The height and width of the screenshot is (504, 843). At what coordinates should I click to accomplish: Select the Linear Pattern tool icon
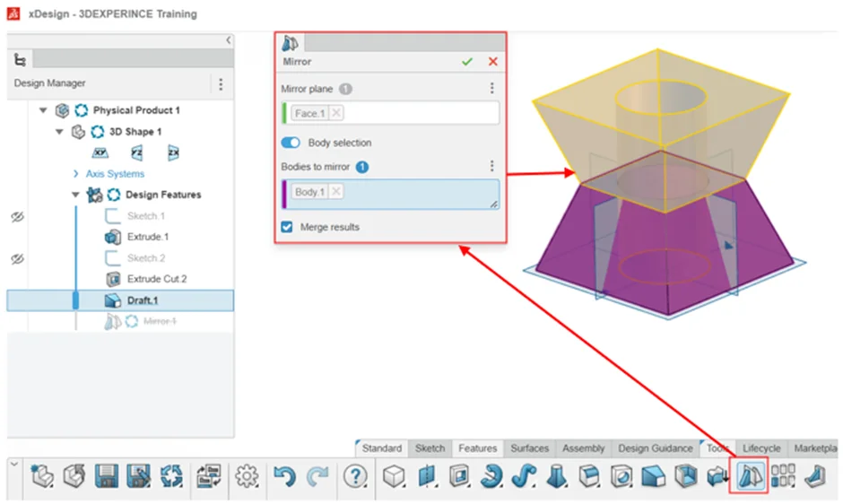tap(783, 476)
